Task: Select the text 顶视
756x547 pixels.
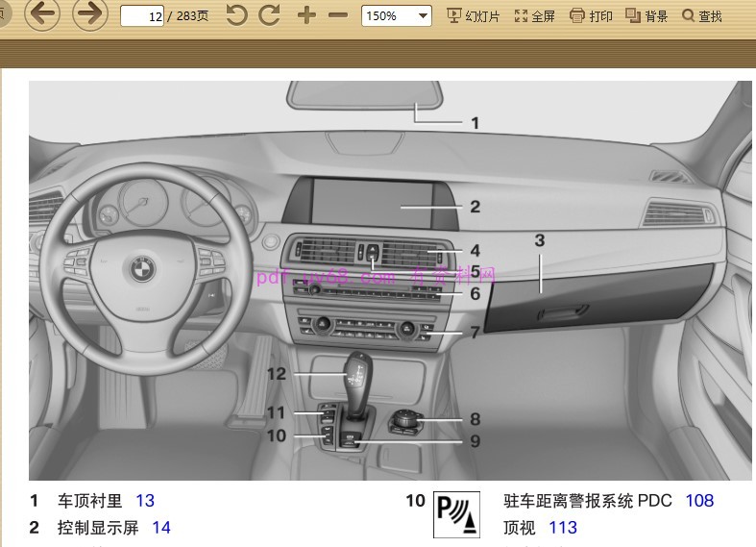Action: click(520, 528)
